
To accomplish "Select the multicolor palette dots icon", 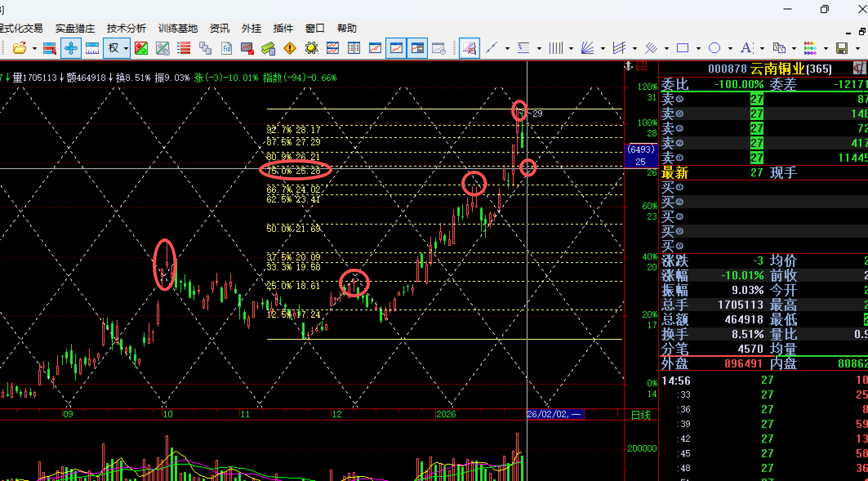I will [x=810, y=48].
